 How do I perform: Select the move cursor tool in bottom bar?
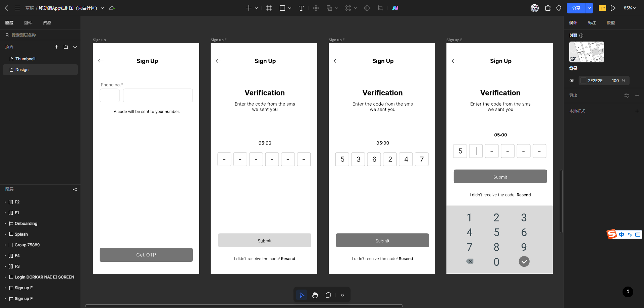(302, 295)
